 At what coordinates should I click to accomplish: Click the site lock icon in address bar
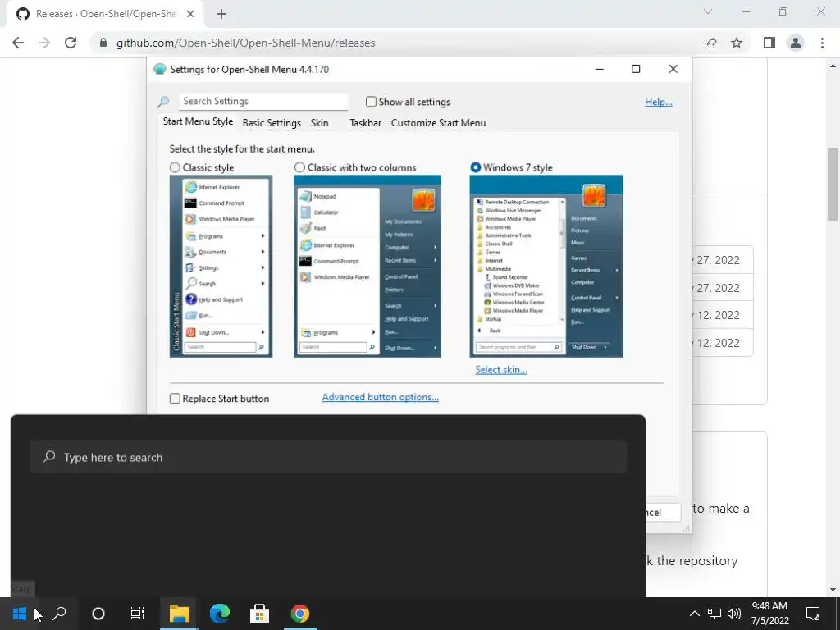click(x=103, y=43)
